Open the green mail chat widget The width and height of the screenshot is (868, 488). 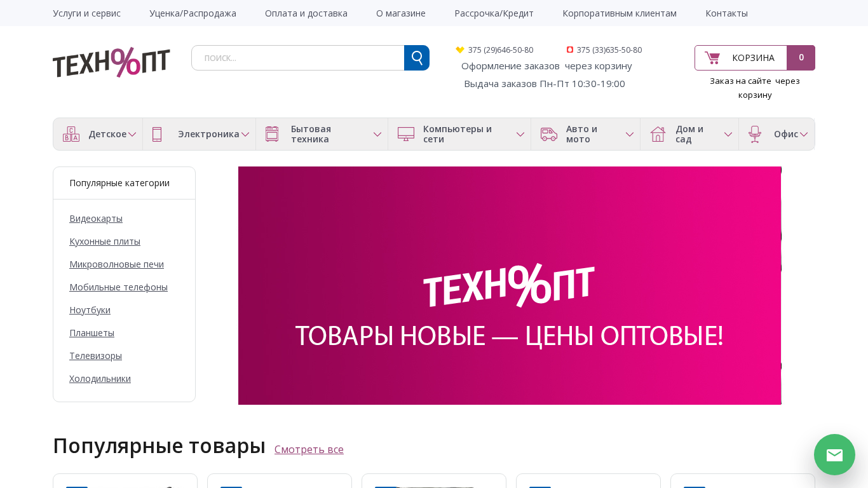pos(834,454)
